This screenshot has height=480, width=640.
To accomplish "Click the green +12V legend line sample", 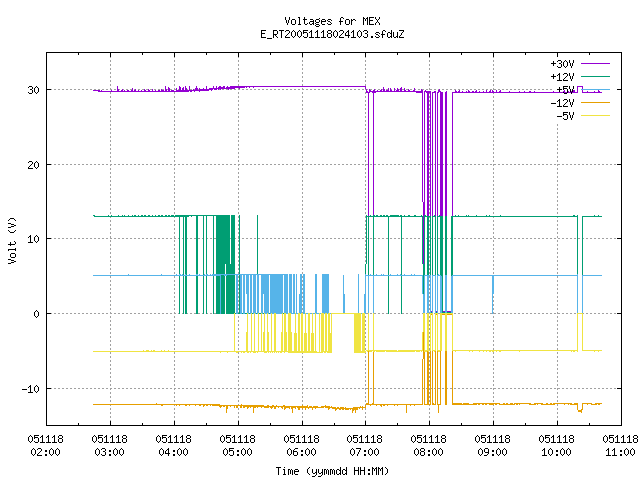I will [x=595, y=76].
